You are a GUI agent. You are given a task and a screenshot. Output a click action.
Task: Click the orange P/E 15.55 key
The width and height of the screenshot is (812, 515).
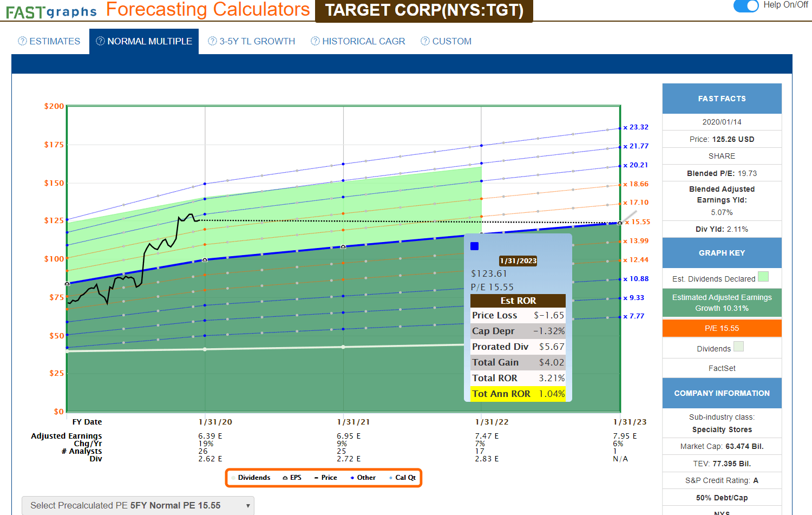722,328
